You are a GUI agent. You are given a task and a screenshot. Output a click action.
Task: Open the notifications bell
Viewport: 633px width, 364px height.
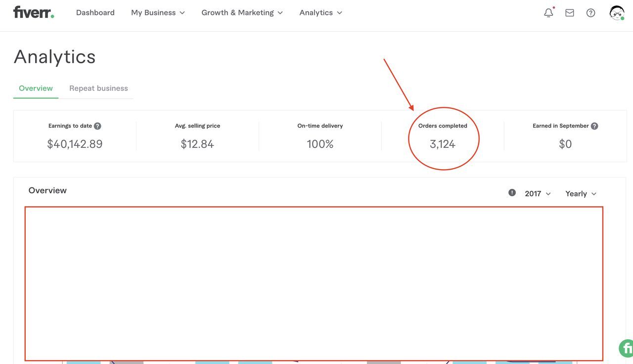click(x=548, y=13)
